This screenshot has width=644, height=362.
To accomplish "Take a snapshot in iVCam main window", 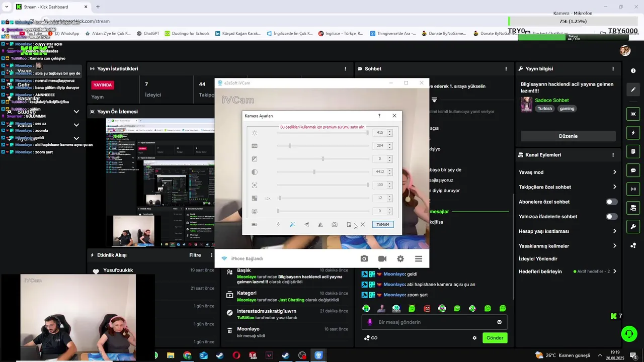I will pos(364,258).
